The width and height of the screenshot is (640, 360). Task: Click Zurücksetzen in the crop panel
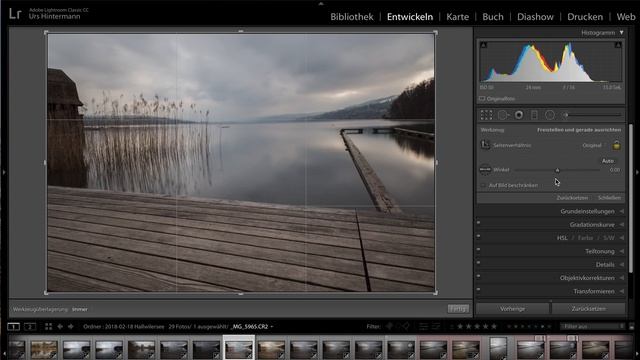click(572, 198)
